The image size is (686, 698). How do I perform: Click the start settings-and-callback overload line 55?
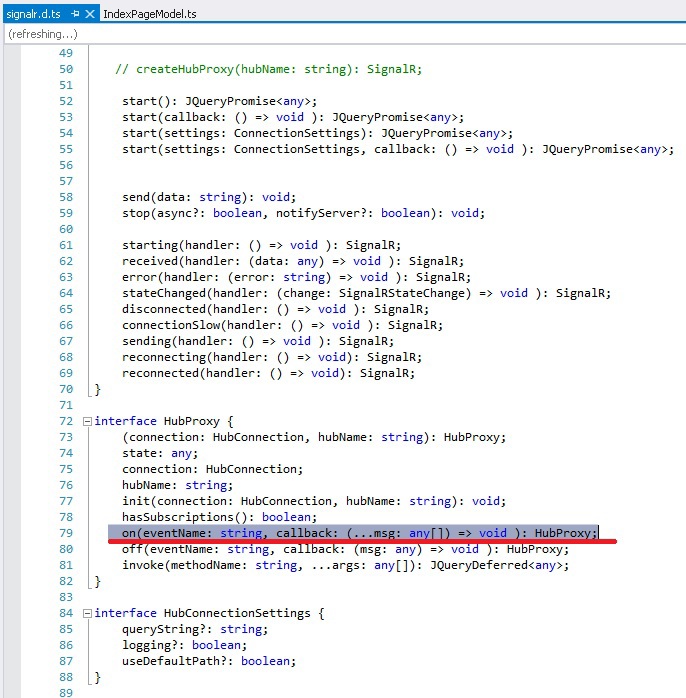click(x=398, y=150)
